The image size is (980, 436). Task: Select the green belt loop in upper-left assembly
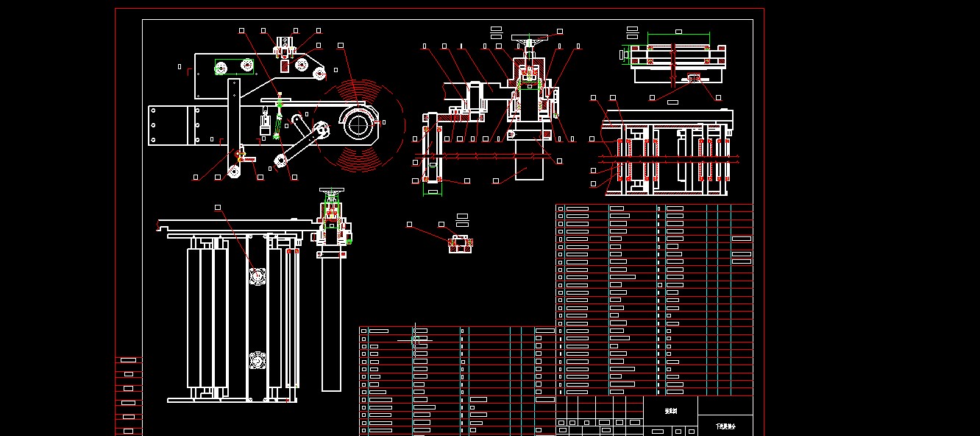click(x=235, y=67)
